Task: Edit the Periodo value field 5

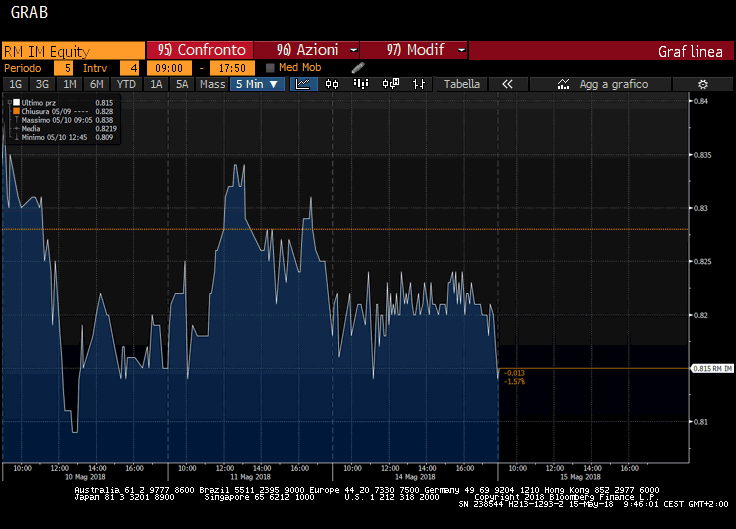Action: 63,68
